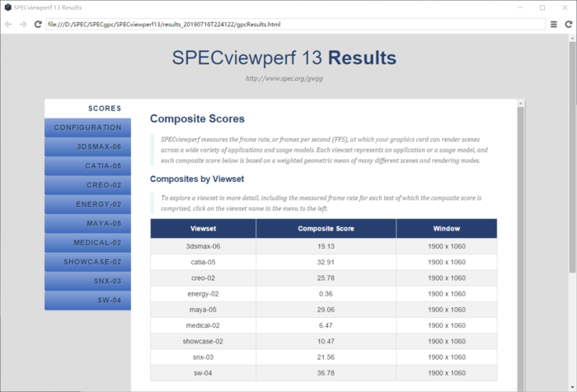Select the sw-04 table cell
The width and height of the screenshot is (577, 392).
(x=203, y=373)
